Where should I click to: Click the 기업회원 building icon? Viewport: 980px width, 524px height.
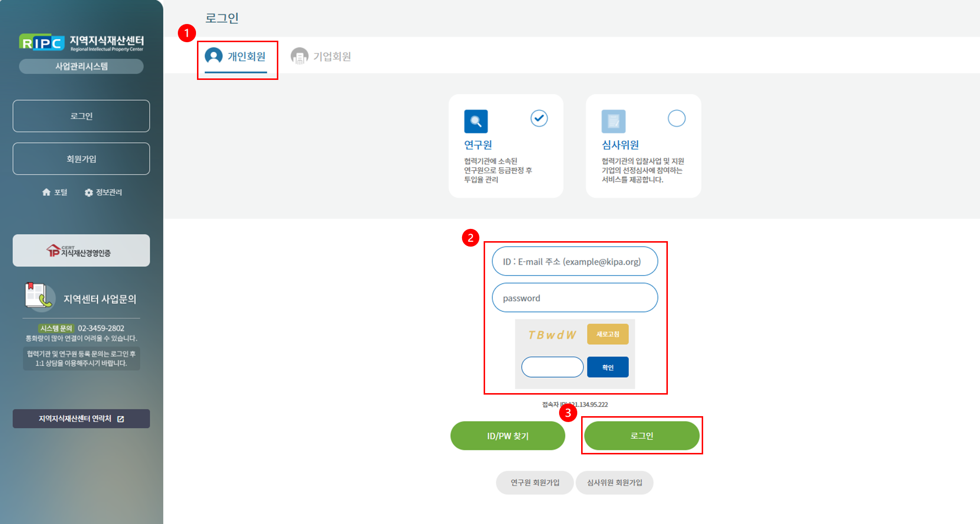pyautogui.click(x=299, y=56)
